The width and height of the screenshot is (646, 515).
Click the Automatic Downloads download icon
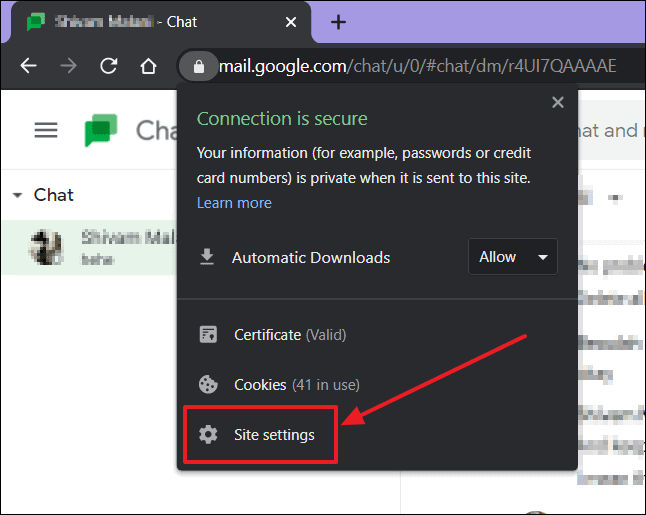tap(207, 257)
